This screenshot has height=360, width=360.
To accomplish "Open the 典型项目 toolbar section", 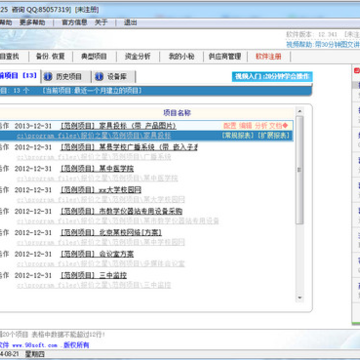I will tap(94, 56).
